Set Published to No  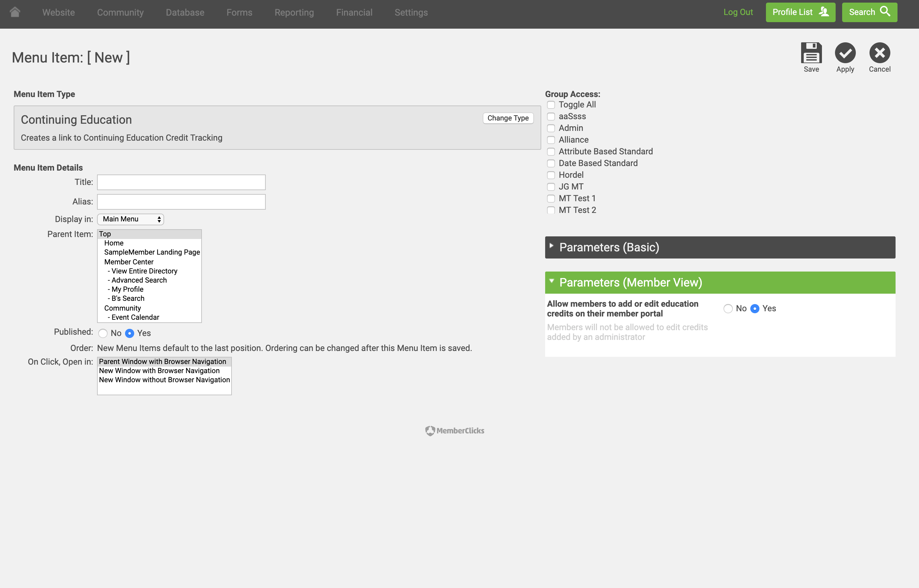click(x=103, y=333)
